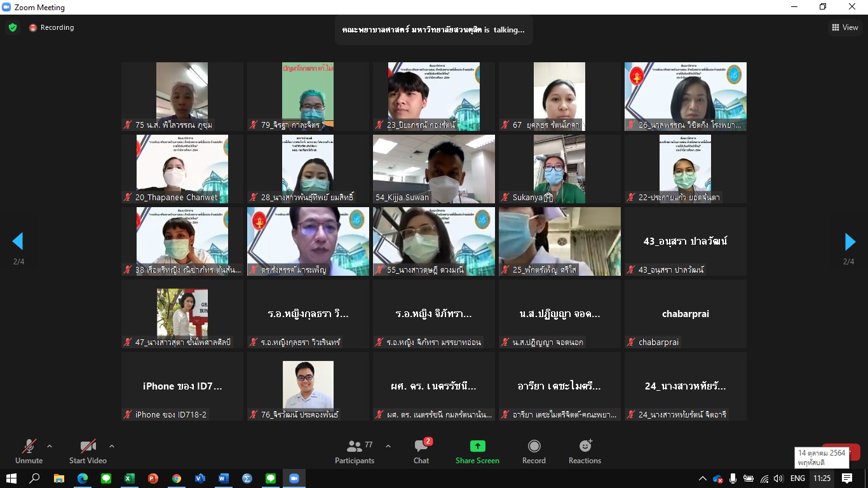The width and height of the screenshot is (868, 488).
Task: Open the Chat panel
Action: [x=421, y=452]
